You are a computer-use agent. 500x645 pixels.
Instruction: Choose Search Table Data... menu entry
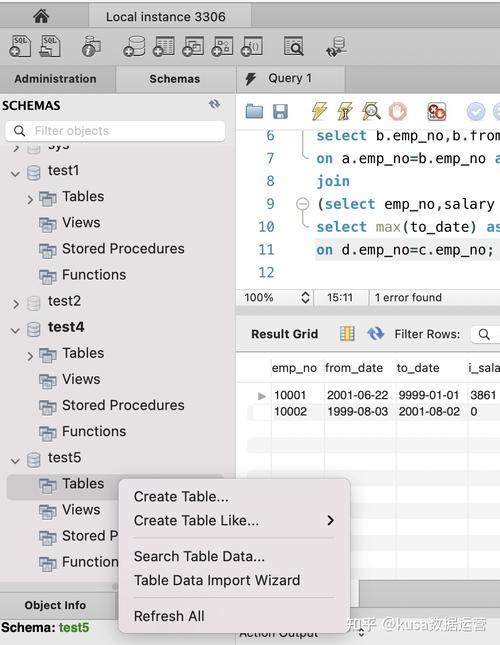[x=199, y=556]
